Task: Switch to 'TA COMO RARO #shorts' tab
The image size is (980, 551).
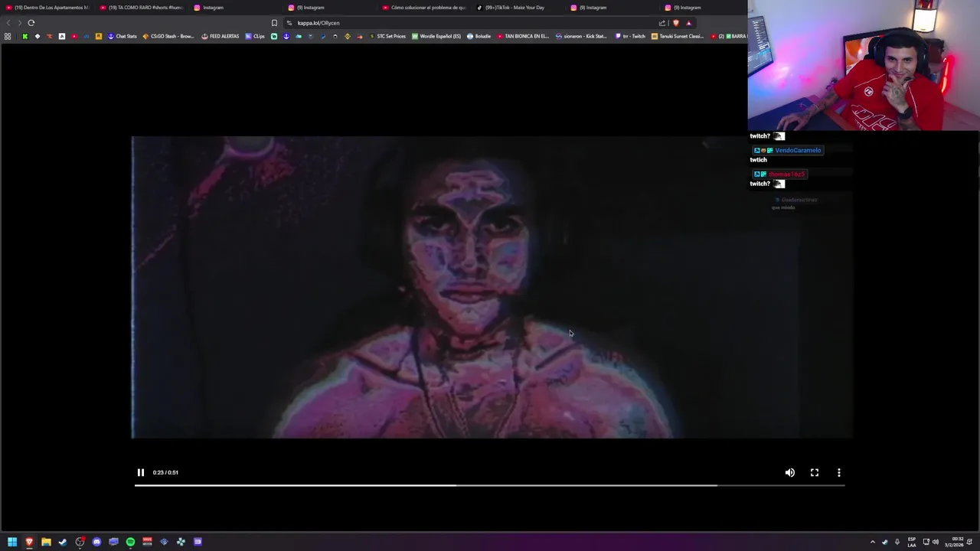Action: click(142, 8)
